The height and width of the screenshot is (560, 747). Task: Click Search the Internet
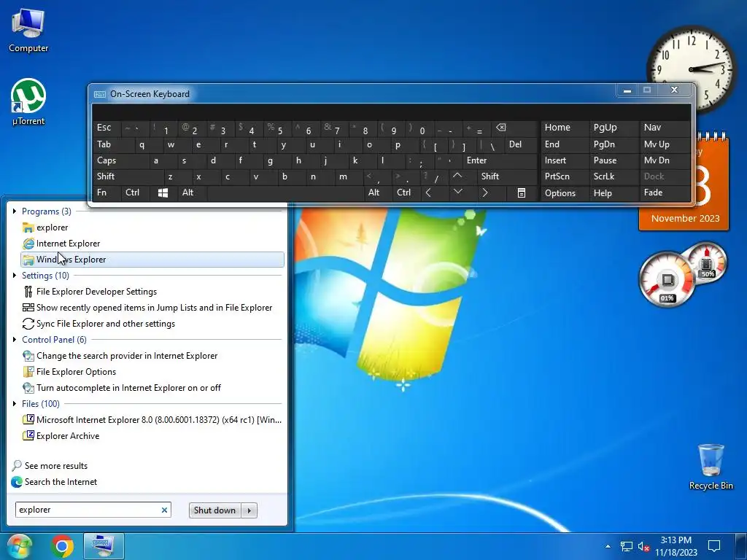pos(54,482)
